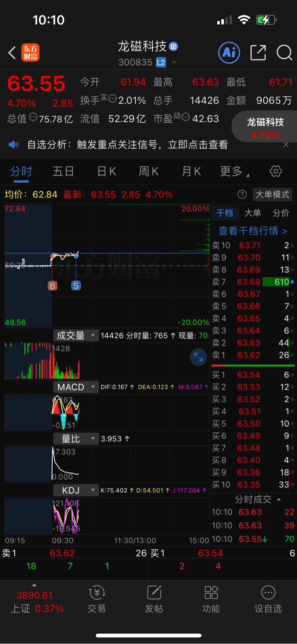The image size is (297, 644).
Task: Switch to 五日 chart tab
Action: coord(63,171)
